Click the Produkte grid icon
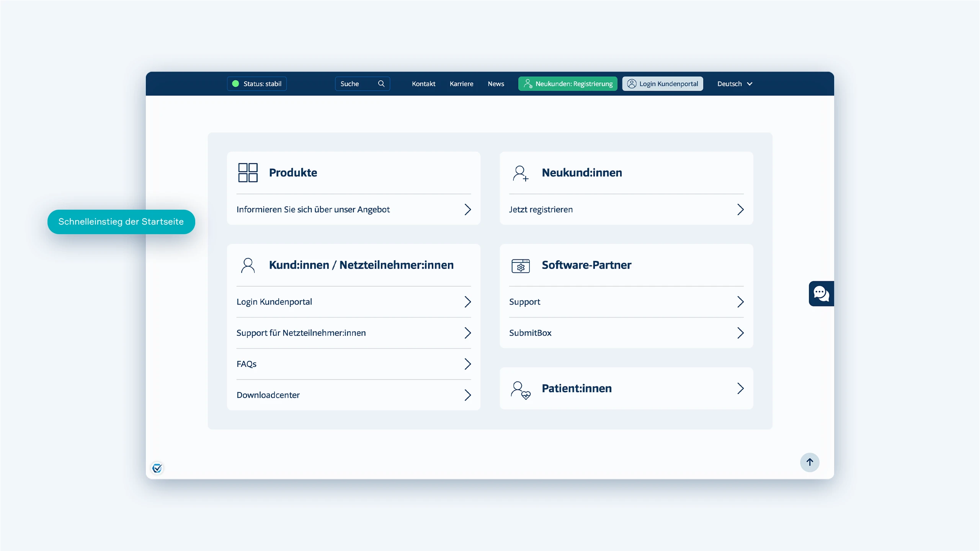This screenshot has width=980, height=551. pos(247,173)
